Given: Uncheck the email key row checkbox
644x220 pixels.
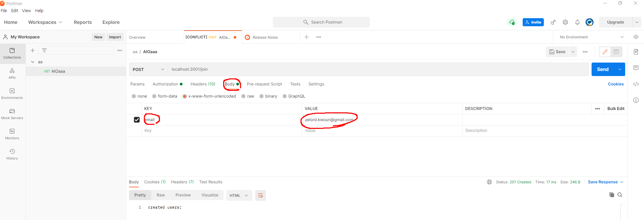Looking at the screenshot, I should 137,120.
